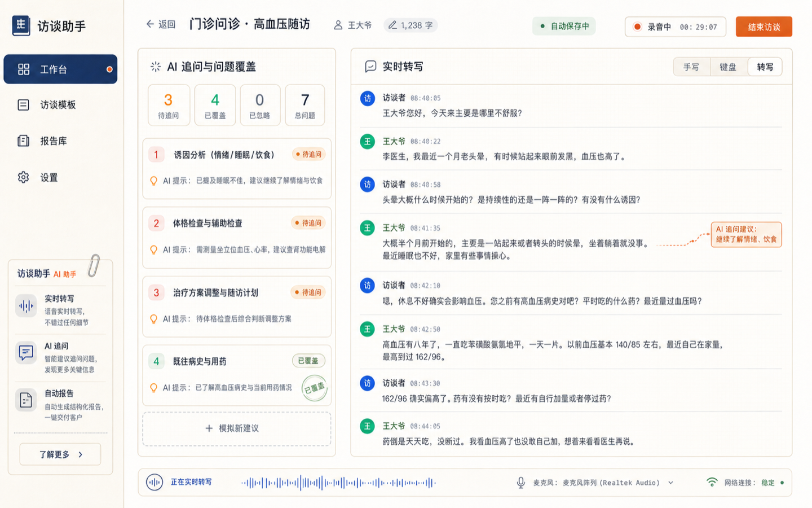The width and height of the screenshot is (812, 508).
Task: Add a suggestion with 模拟新建议
Action: tap(237, 429)
